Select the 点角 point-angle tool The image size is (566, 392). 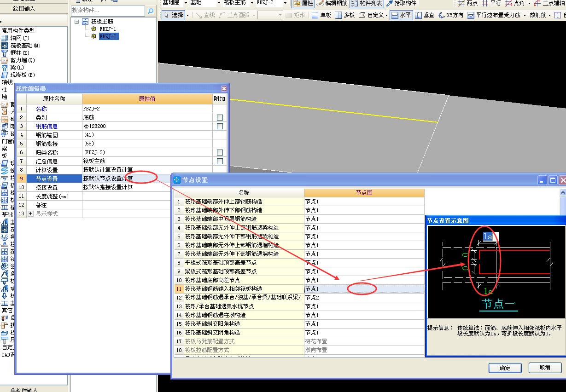pos(515,3)
